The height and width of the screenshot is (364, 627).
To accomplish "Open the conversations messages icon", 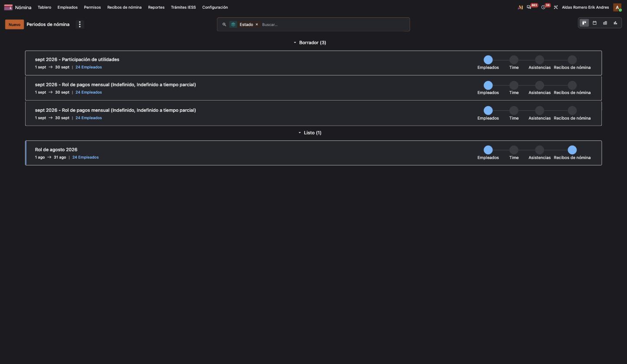I will tap(529, 7).
